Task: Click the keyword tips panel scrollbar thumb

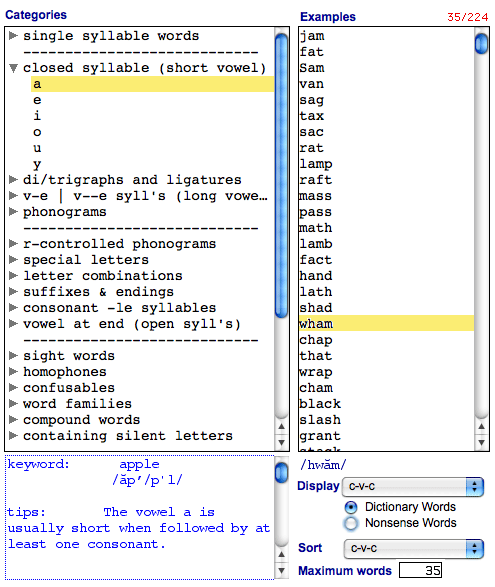Action: click(x=281, y=473)
